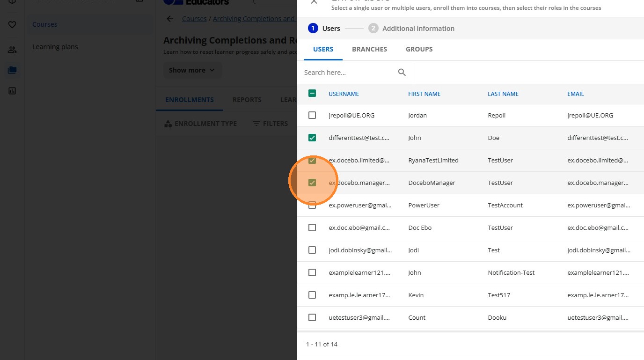Image resolution: width=644 pixels, height=360 pixels.
Task: Click the first name Jodi cell
Action: [414, 250]
